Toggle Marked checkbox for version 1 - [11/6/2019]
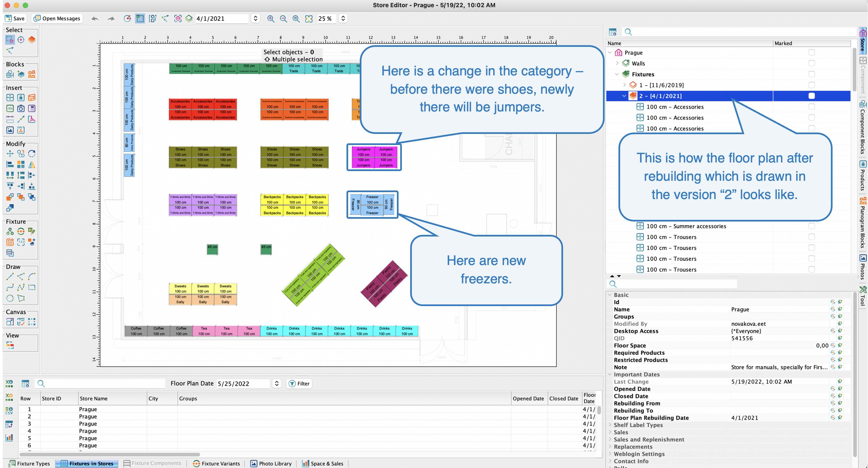868x468 pixels. click(812, 85)
